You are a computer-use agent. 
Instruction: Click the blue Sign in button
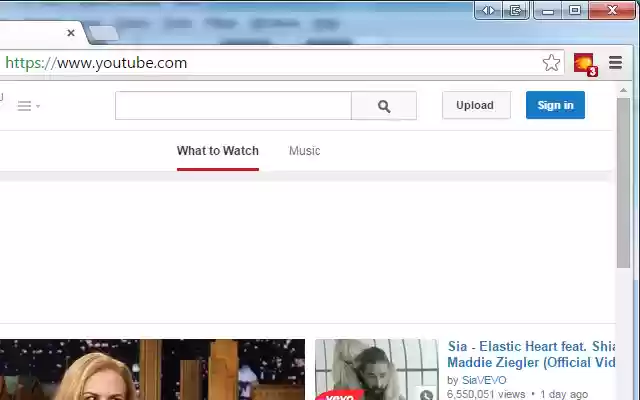pos(555,105)
